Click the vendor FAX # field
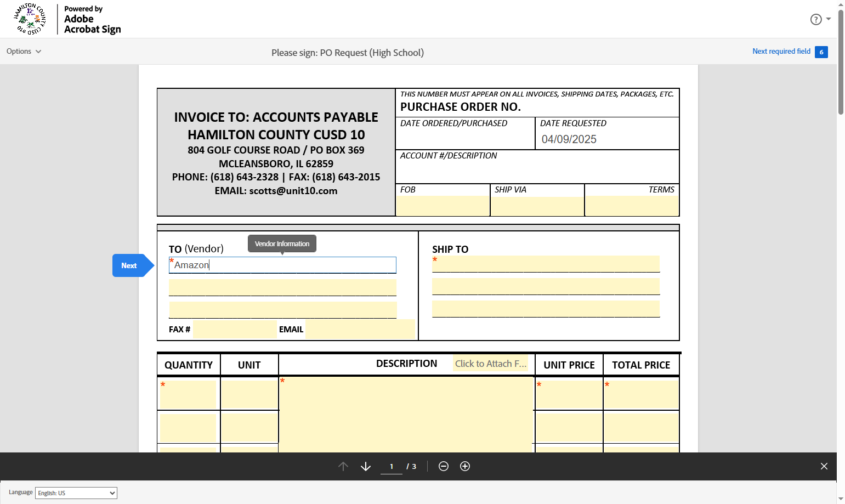845x504 pixels. [x=235, y=329]
